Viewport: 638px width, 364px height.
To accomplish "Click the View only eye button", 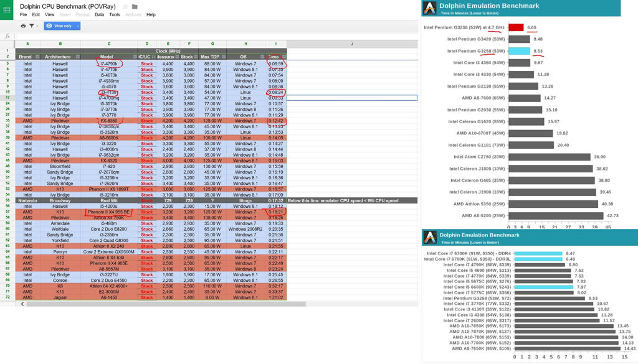I will point(59,26).
